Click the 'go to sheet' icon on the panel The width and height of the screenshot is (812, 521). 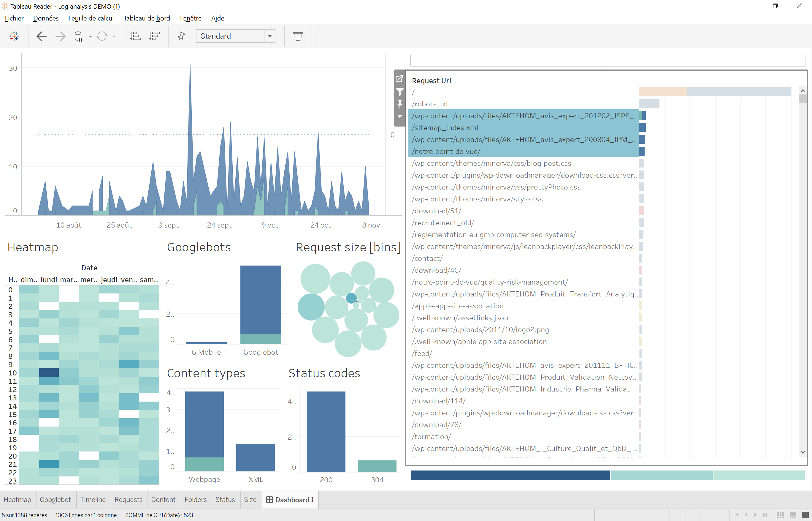399,79
